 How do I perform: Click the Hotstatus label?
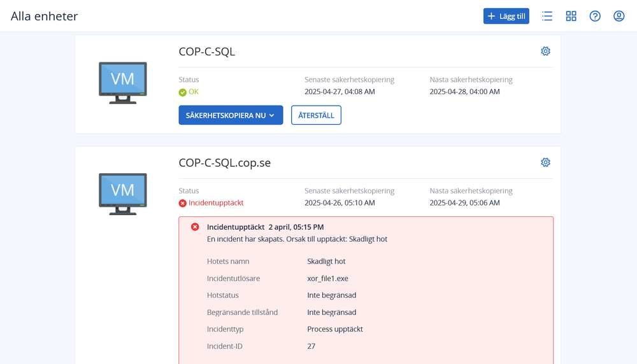pos(222,295)
